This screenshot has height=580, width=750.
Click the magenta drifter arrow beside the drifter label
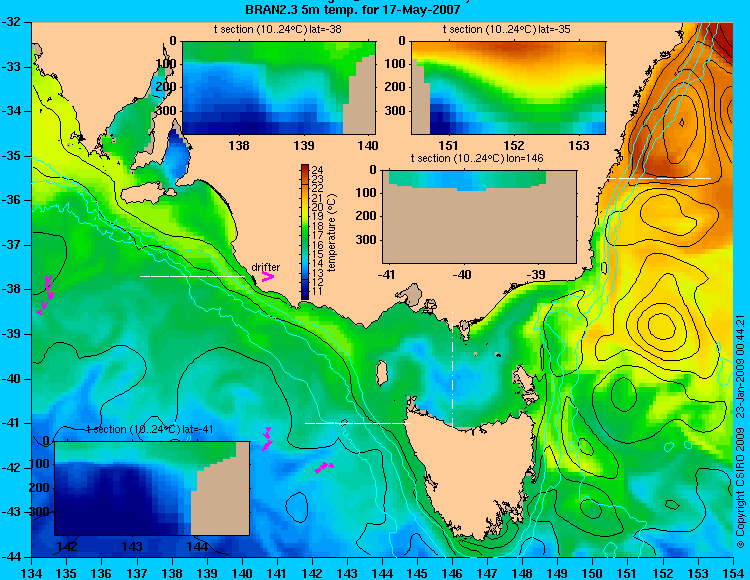click(x=267, y=277)
